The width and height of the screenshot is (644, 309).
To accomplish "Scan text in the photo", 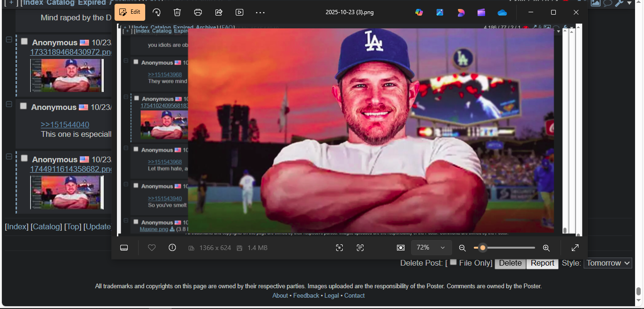I will [360, 248].
